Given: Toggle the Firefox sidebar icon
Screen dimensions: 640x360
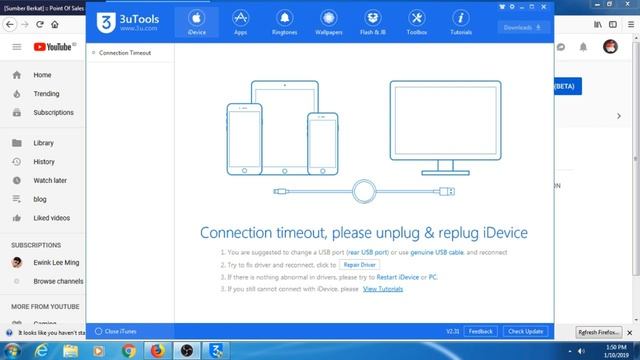Looking at the screenshot, I should [613, 24].
